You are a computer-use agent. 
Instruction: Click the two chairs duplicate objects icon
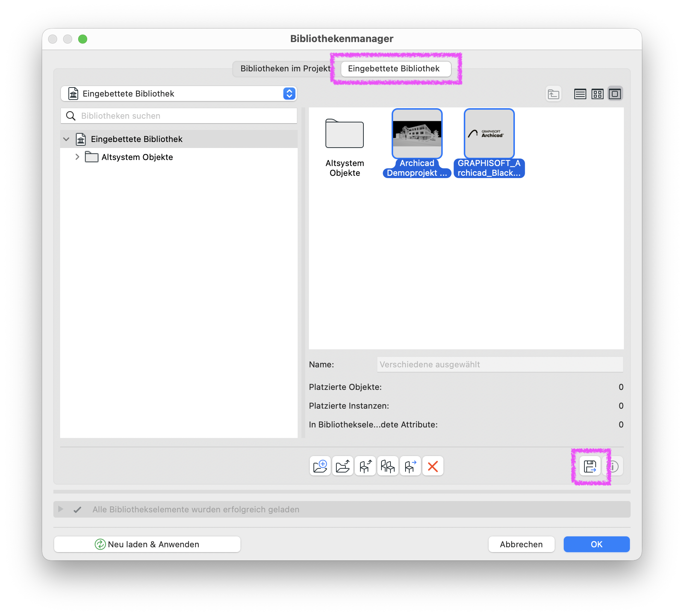(x=388, y=466)
